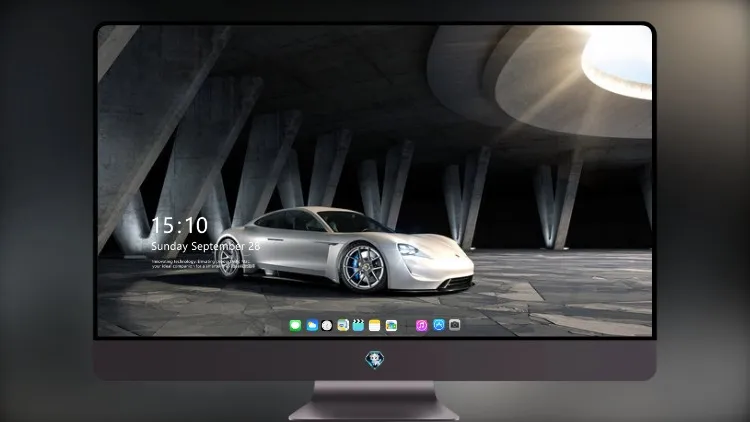Click the dock separator line before iTunes
The image size is (750, 422).
[407, 325]
